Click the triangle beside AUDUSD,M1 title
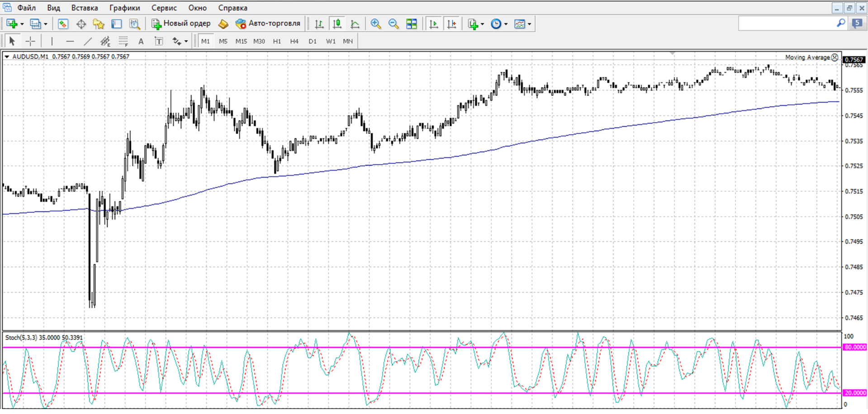This screenshot has height=414, width=868. (7, 57)
